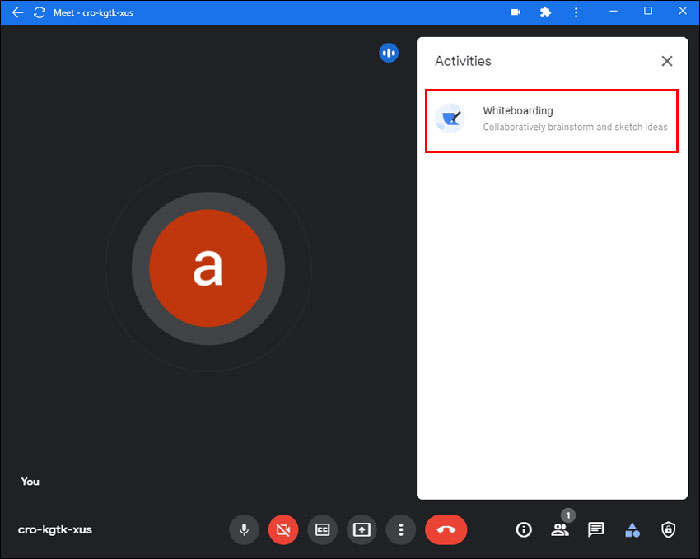Reload the Meet page
This screenshot has height=559, width=700.
pos(40,12)
